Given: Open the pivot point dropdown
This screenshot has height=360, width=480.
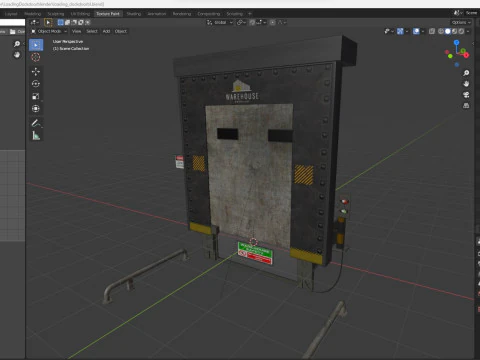Looking at the screenshot, I should point(241,22).
